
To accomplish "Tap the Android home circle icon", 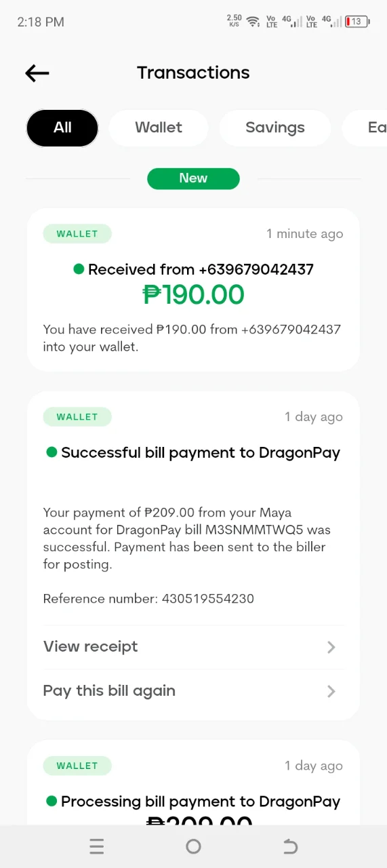I will pos(193,846).
